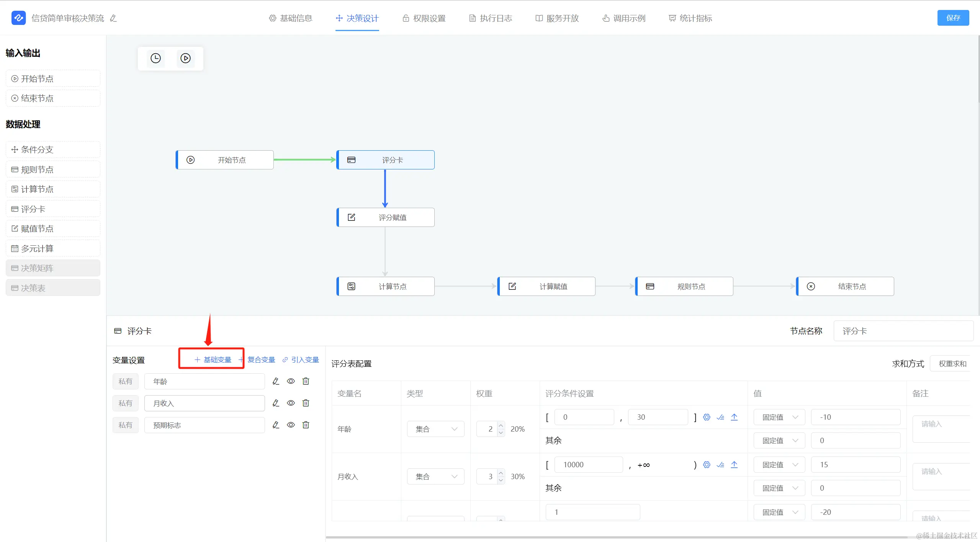This screenshot has width=980, height=542.
Task: Click the 节点名称 input field
Action: [903, 331]
